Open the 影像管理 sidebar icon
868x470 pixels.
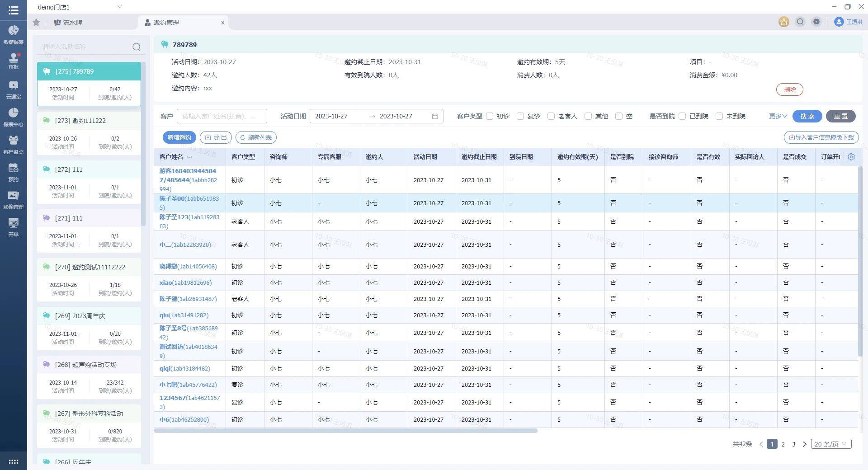[x=14, y=200]
